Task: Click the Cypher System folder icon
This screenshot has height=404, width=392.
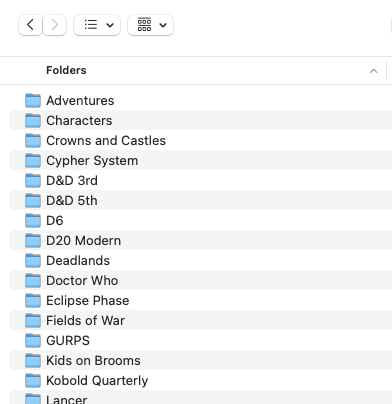Action: click(x=33, y=161)
